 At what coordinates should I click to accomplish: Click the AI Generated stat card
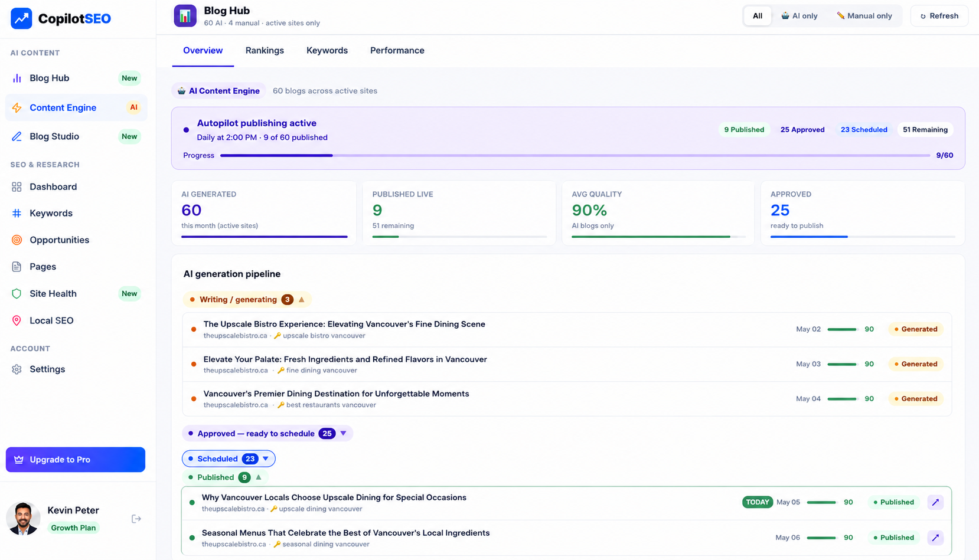264,213
